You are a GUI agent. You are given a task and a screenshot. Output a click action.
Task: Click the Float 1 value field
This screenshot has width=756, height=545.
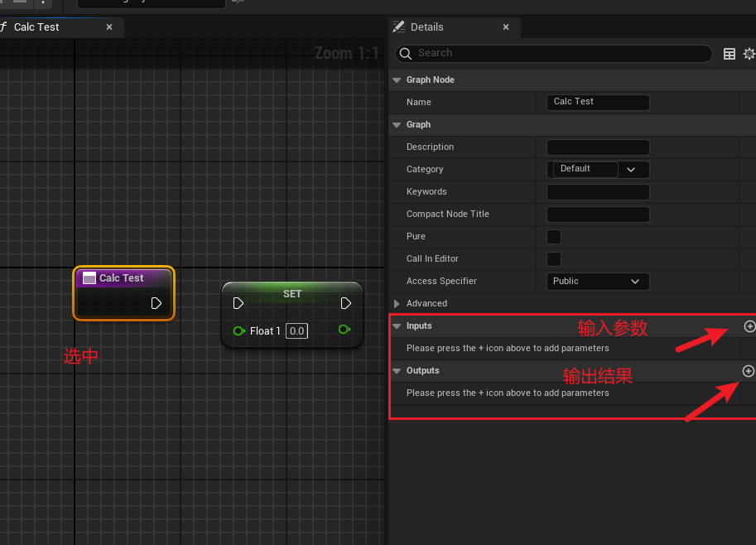tap(296, 331)
